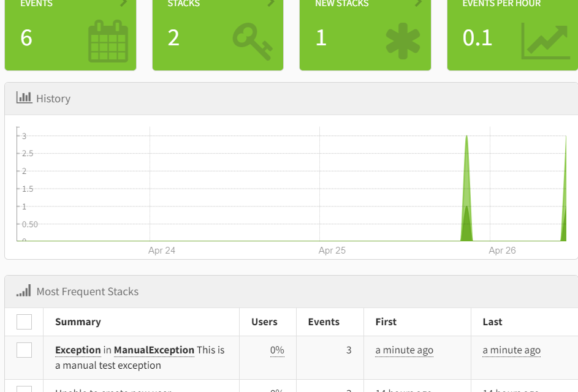Click the calendar icon in Events tile
Image resolution: width=578 pixels, height=392 pixels.
pyautogui.click(x=108, y=41)
